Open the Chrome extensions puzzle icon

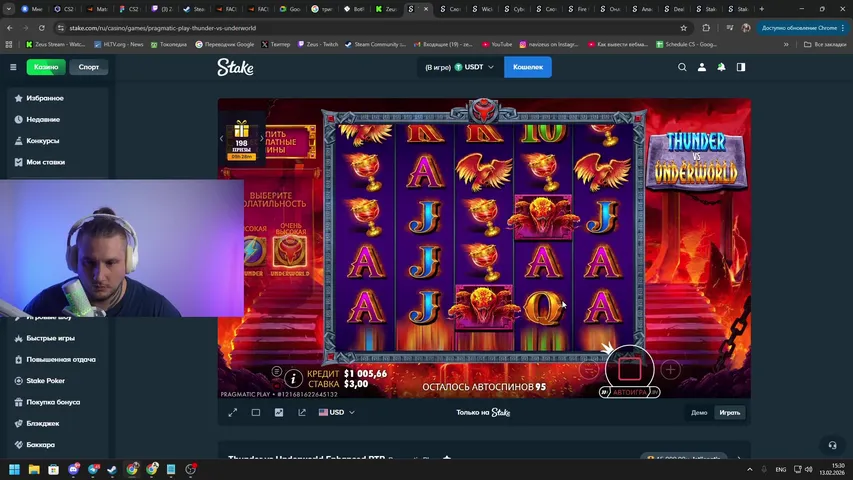tap(706, 28)
